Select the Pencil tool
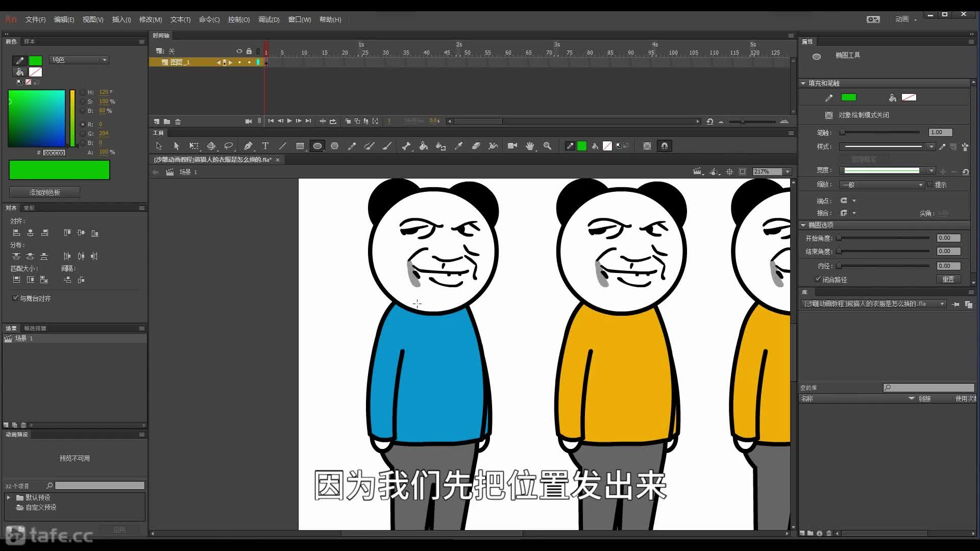Image resolution: width=980 pixels, height=551 pixels. [352, 146]
